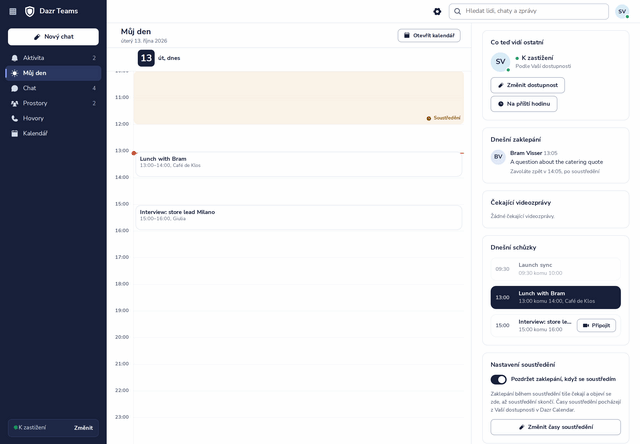Image resolution: width=640 pixels, height=444 pixels.
Task: Open the Kalendář sidebar icon
Action: (15, 133)
